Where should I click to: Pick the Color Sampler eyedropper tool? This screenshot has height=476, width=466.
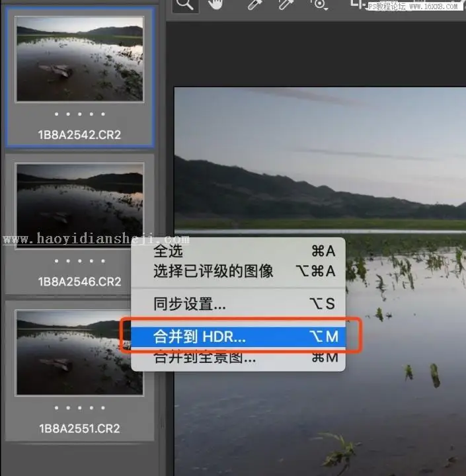[x=286, y=4]
